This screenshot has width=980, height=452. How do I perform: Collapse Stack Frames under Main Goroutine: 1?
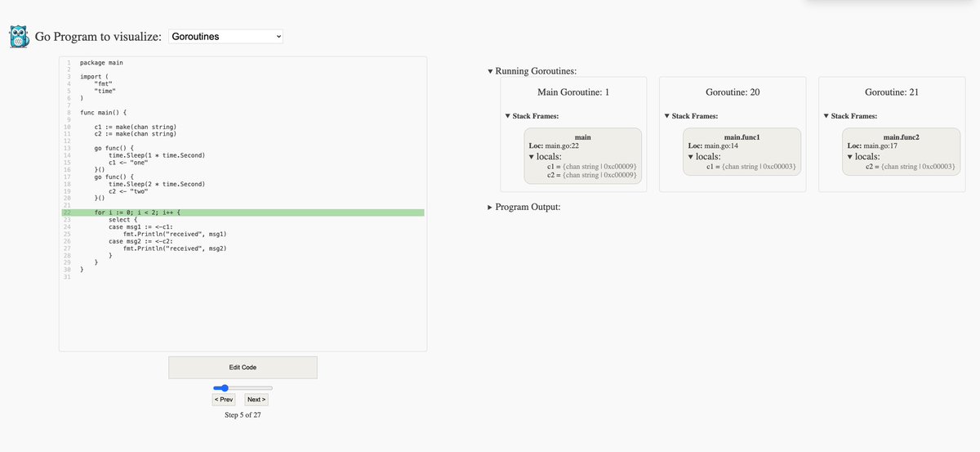[532, 116]
